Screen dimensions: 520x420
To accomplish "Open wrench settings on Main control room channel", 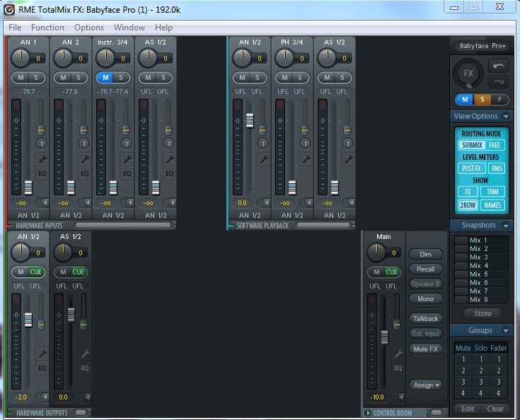I will click(398, 354).
